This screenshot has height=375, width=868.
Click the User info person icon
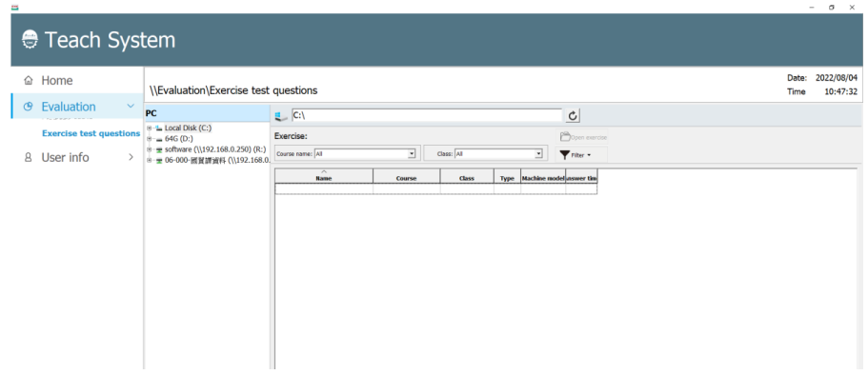(x=29, y=158)
